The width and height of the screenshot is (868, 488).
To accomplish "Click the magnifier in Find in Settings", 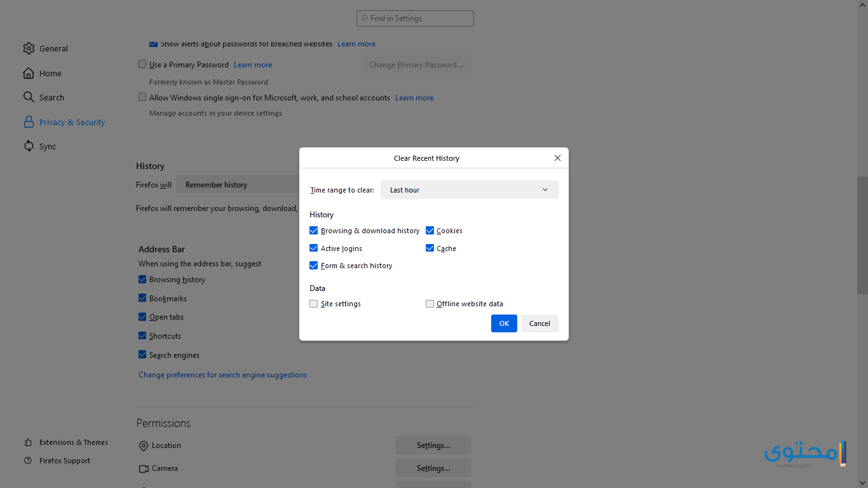I will (x=364, y=18).
